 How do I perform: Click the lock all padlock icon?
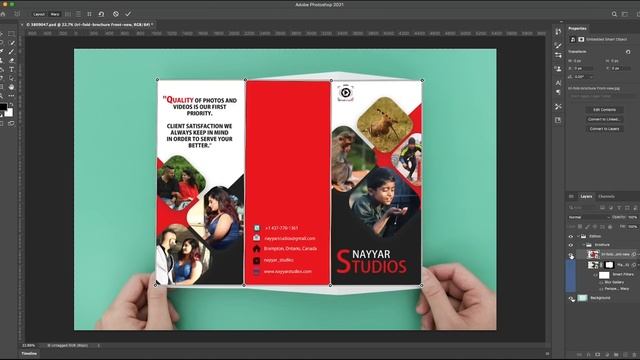[610, 227]
